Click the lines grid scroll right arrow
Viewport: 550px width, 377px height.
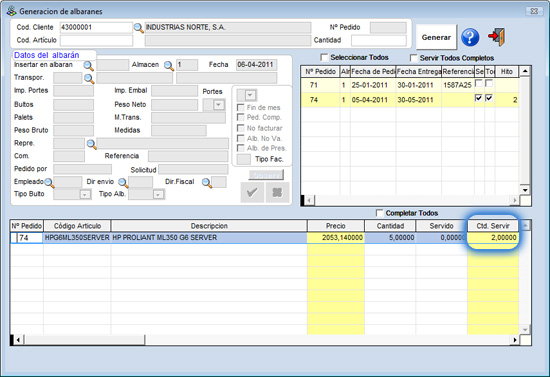click(515, 340)
